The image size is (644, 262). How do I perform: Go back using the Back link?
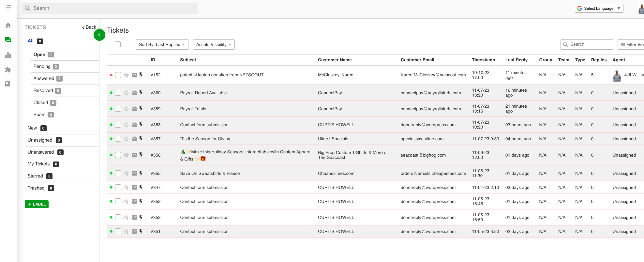89,27
